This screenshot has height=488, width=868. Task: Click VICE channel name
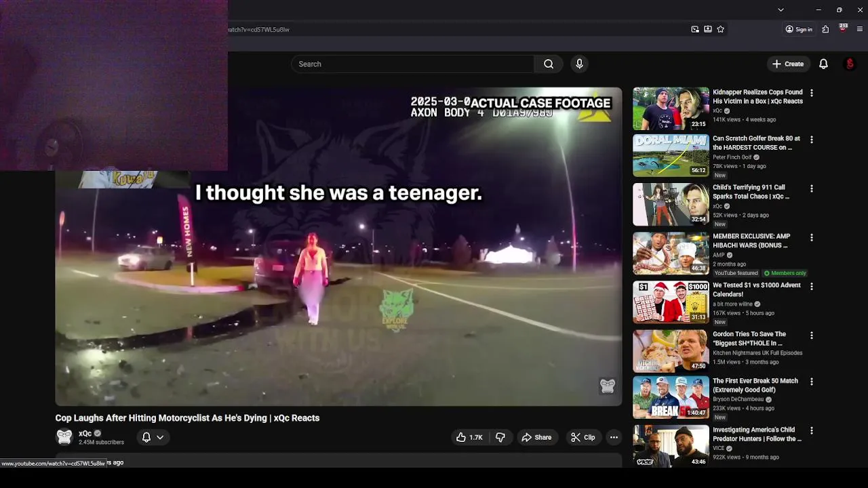pos(719,448)
